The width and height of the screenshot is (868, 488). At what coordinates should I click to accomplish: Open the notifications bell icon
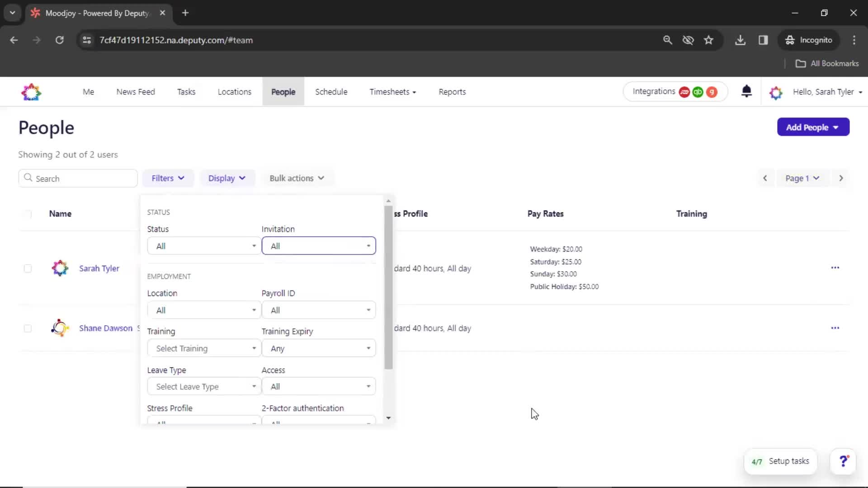point(746,92)
